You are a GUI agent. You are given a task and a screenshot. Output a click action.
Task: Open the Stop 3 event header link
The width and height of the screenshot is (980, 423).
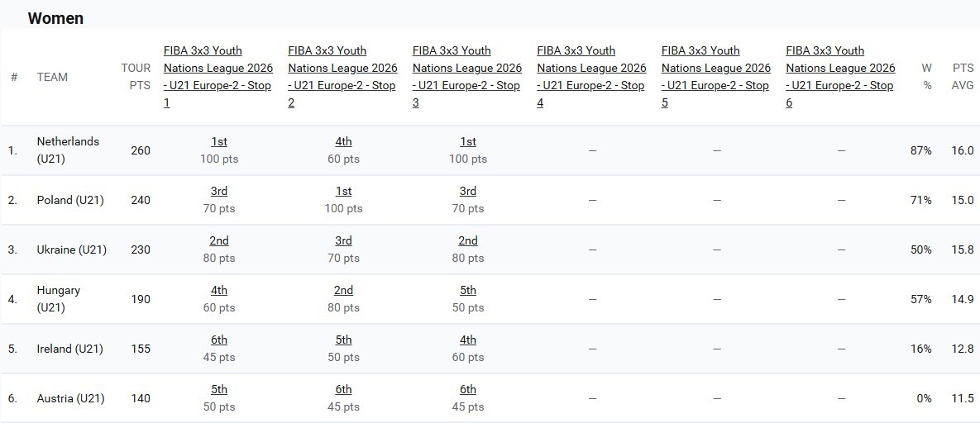[x=467, y=77]
